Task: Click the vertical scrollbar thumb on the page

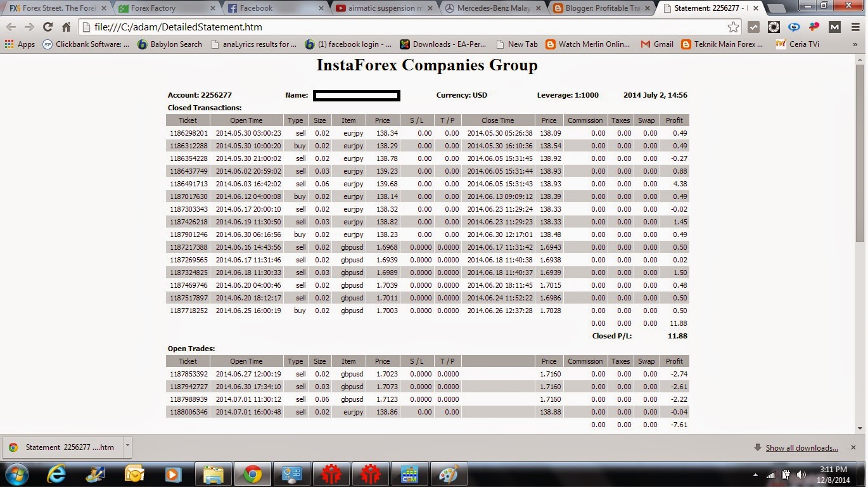Action: 860,152
